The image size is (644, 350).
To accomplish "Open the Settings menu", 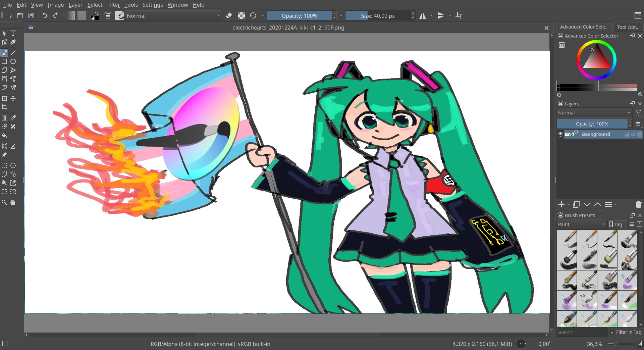I will tap(152, 5).
